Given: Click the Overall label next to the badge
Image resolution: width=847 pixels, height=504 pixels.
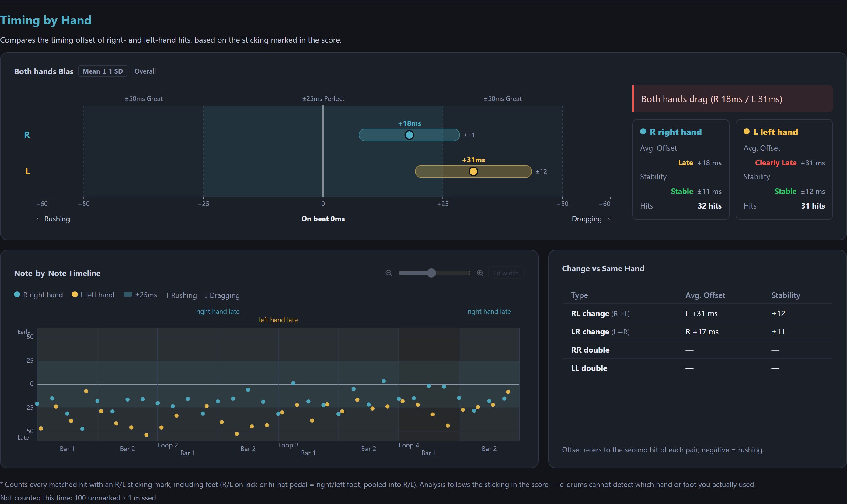Looking at the screenshot, I should pyautogui.click(x=145, y=71).
